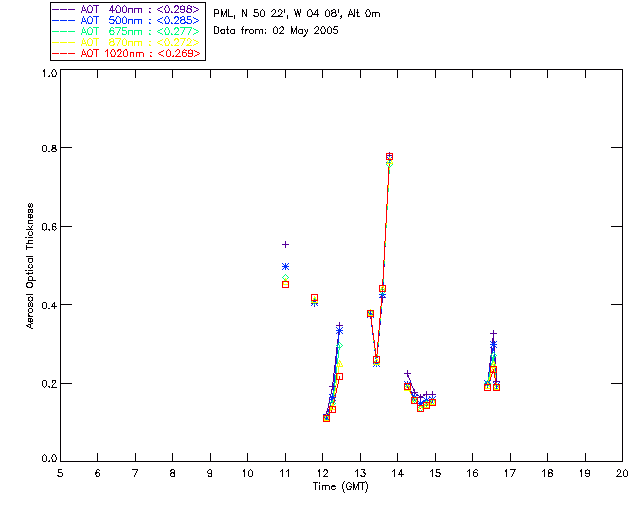The image size is (640, 512).
Task: Click the y-axis tick label 1.0
Action: (49, 73)
